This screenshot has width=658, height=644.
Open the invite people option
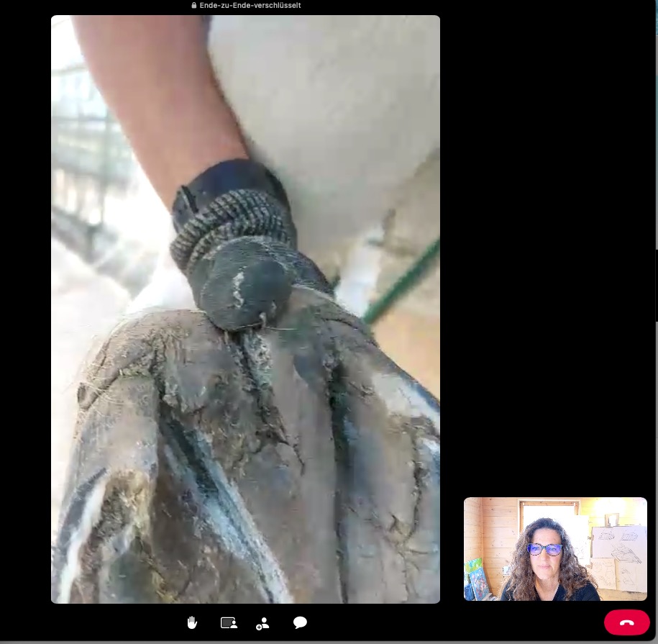click(262, 624)
